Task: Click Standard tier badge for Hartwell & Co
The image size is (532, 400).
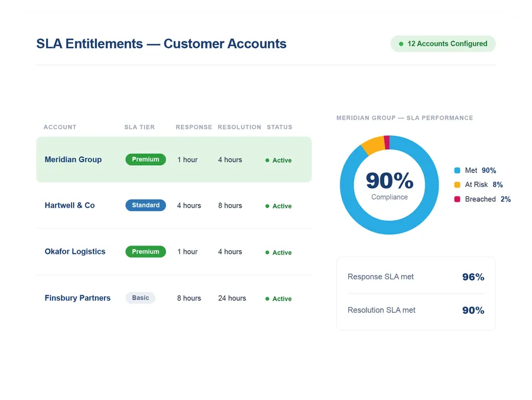Action: pyautogui.click(x=145, y=205)
